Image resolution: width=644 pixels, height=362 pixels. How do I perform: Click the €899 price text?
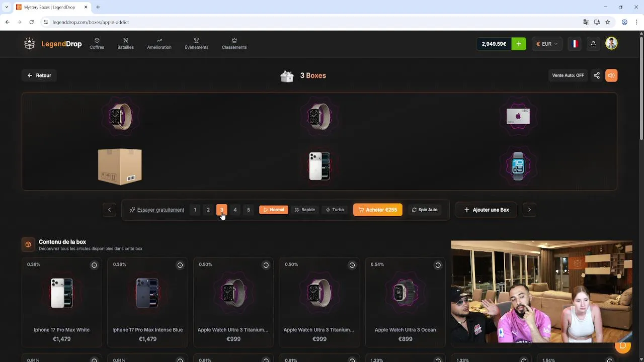[405, 339]
